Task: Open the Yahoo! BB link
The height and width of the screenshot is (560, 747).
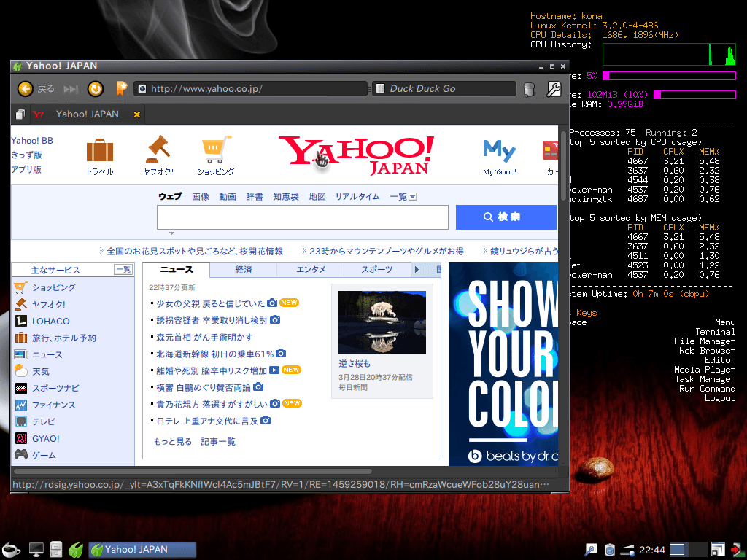Action: click(x=32, y=141)
